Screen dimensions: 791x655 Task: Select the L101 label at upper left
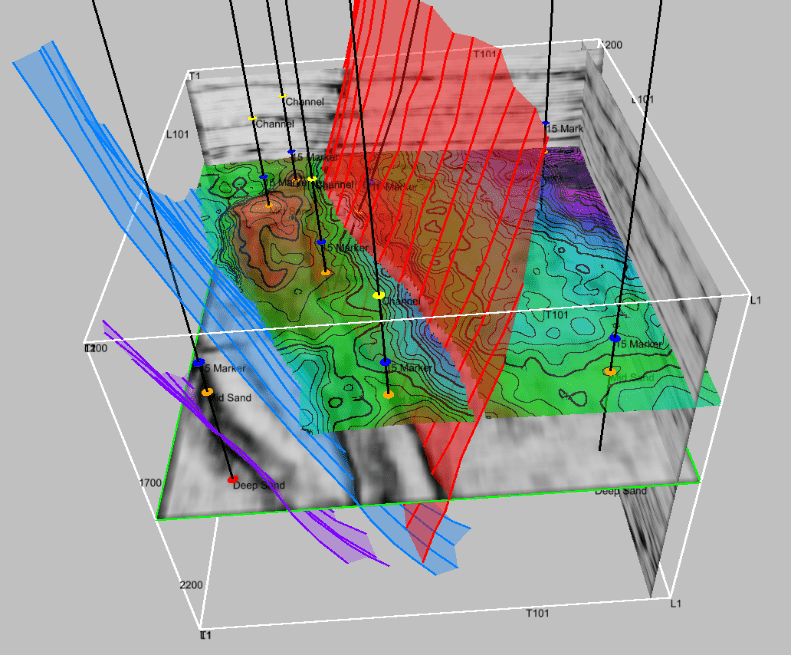(x=177, y=133)
